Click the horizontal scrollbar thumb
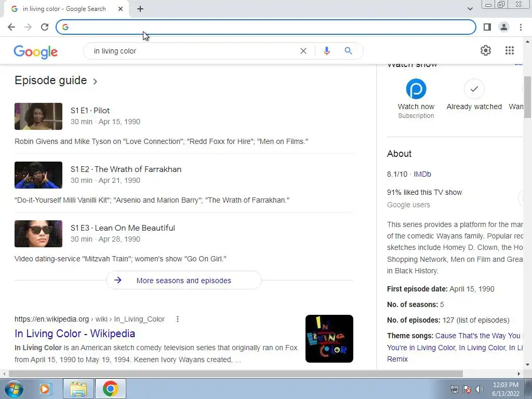 [236, 374]
